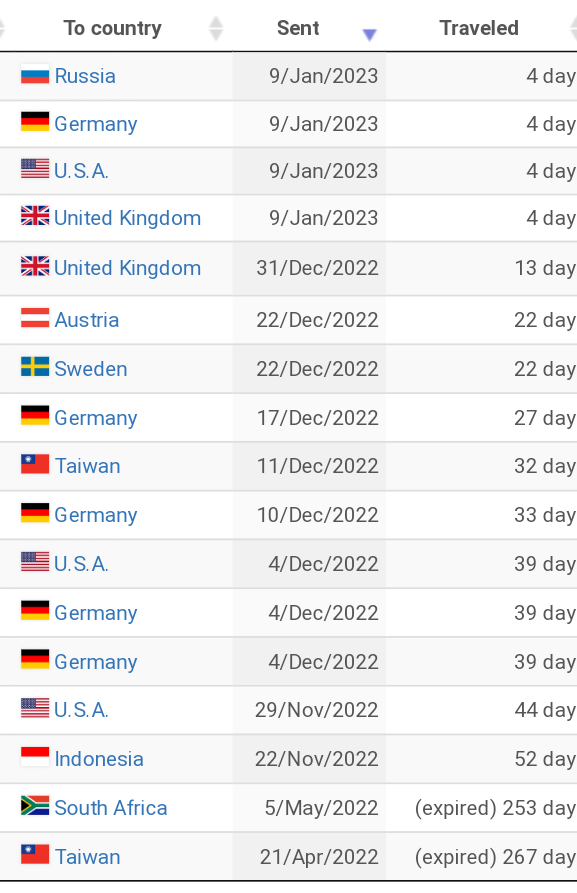Click the Russia flag icon
The width and height of the screenshot is (577, 893).
pyautogui.click(x=35, y=75)
